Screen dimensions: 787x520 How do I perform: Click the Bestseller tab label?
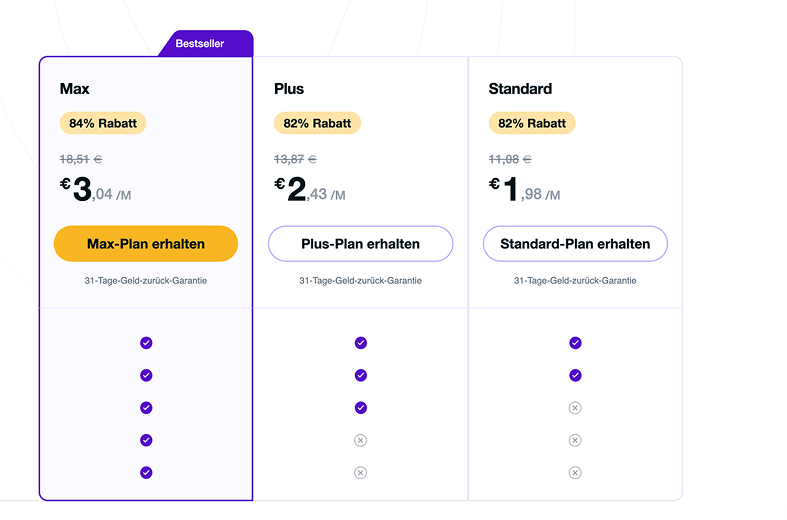tap(200, 44)
